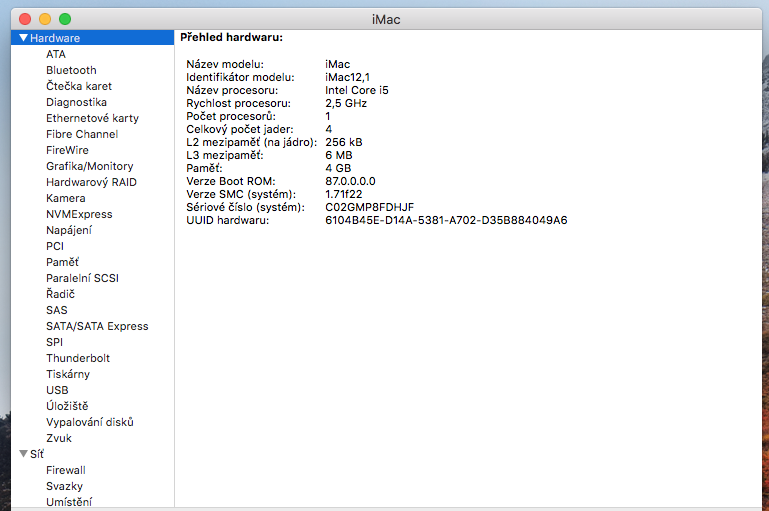The height and width of the screenshot is (511, 769).
Task: Select Umístění under Síť
Action: coord(69,502)
